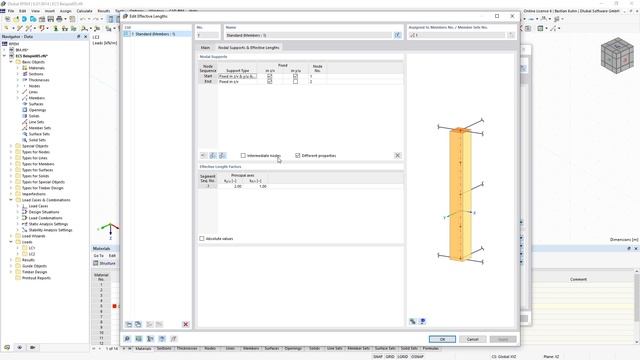
Task: Select Load Combinations in the Navigator tree
Action: point(45,218)
